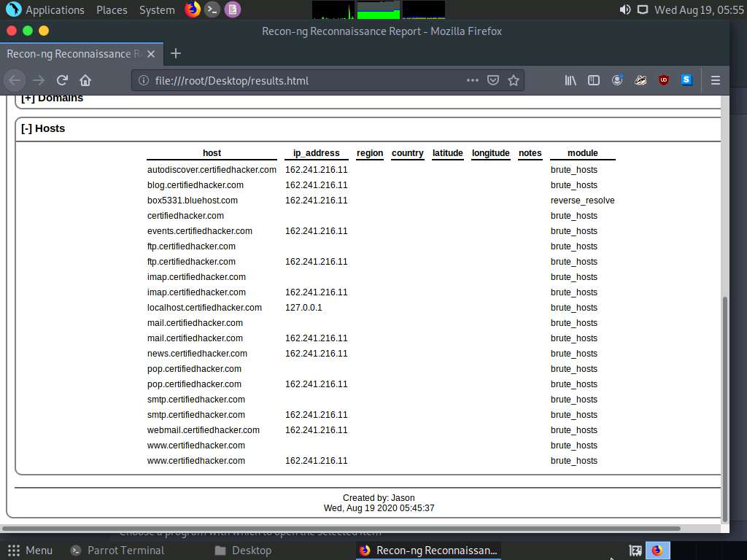Click the extension icon left of uBlock
Viewport: 747px width, 560px height.
[640, 80]
